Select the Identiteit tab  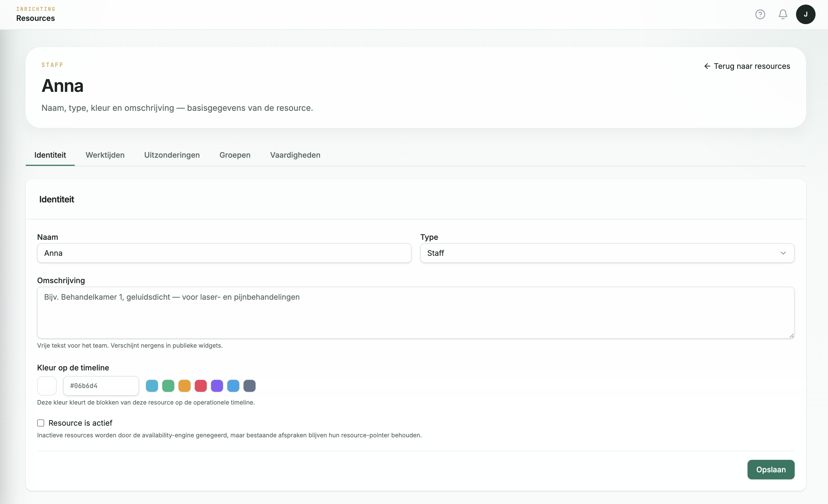50,155
